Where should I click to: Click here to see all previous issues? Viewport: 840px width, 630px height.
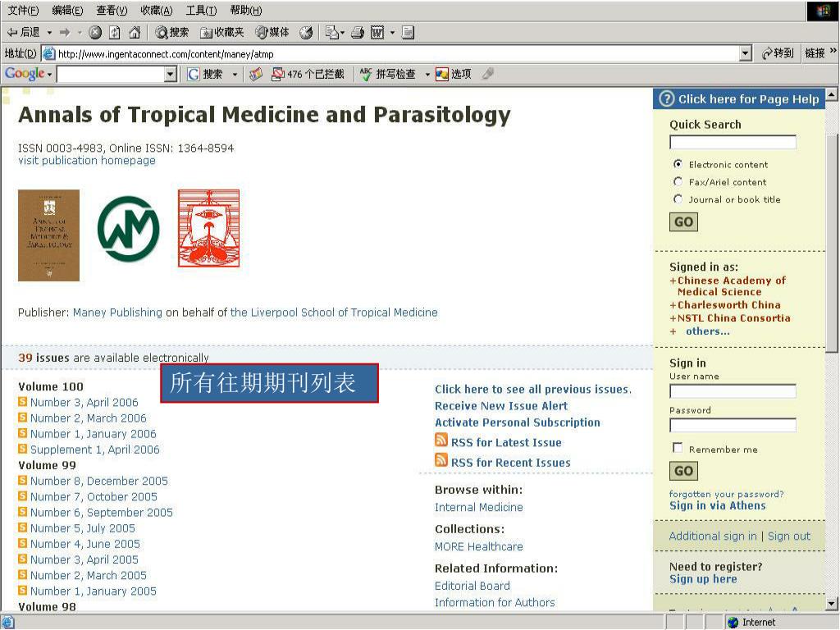point(533,389)
